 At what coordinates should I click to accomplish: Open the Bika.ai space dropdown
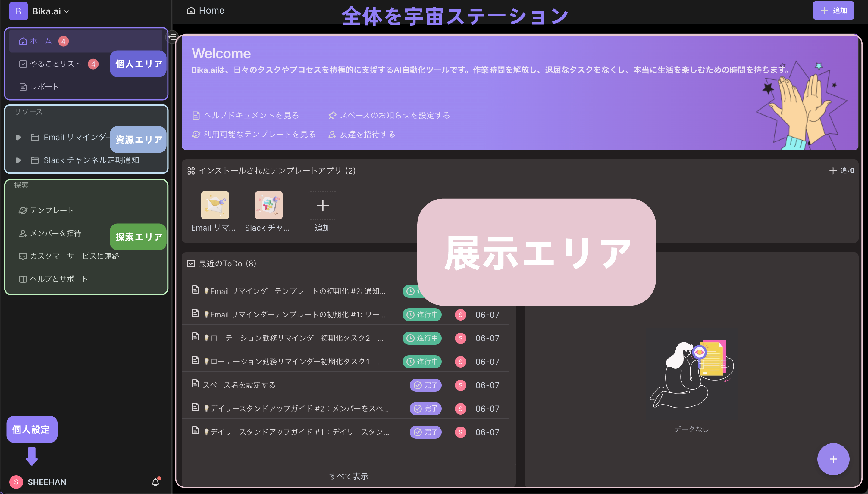(51, 11)
